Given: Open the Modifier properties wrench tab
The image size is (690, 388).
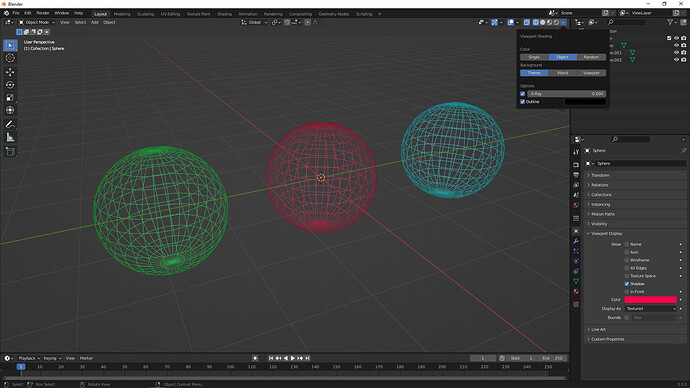Looking at the screenshot, I should [576, 241].
